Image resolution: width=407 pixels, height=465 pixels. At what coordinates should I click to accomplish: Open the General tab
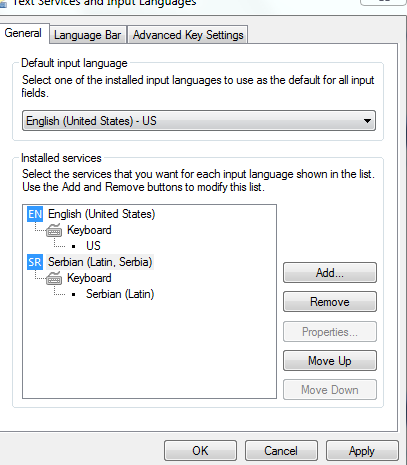click(x=23, y=33)
